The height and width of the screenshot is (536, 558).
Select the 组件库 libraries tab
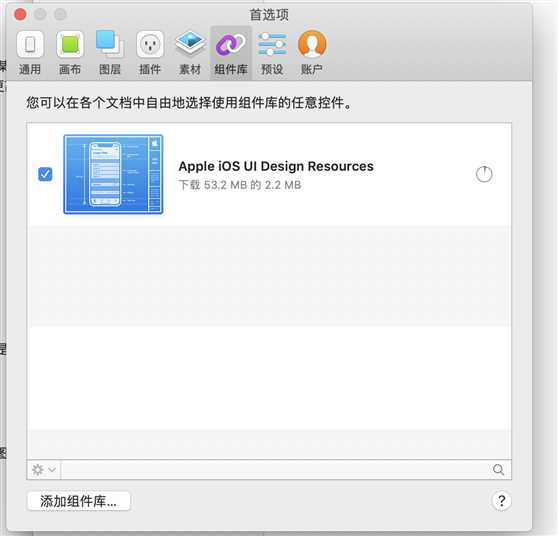[231, 53]
